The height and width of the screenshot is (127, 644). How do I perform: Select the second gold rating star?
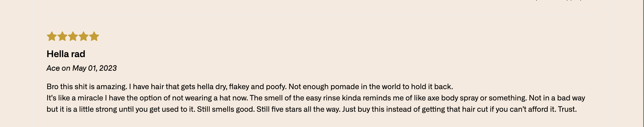[x=62, y=36]
